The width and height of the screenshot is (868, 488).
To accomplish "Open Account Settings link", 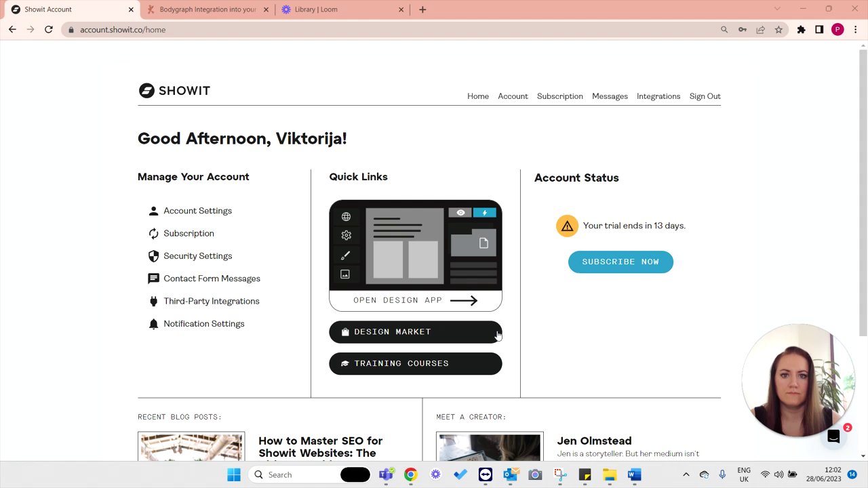I will click(197, 211).
